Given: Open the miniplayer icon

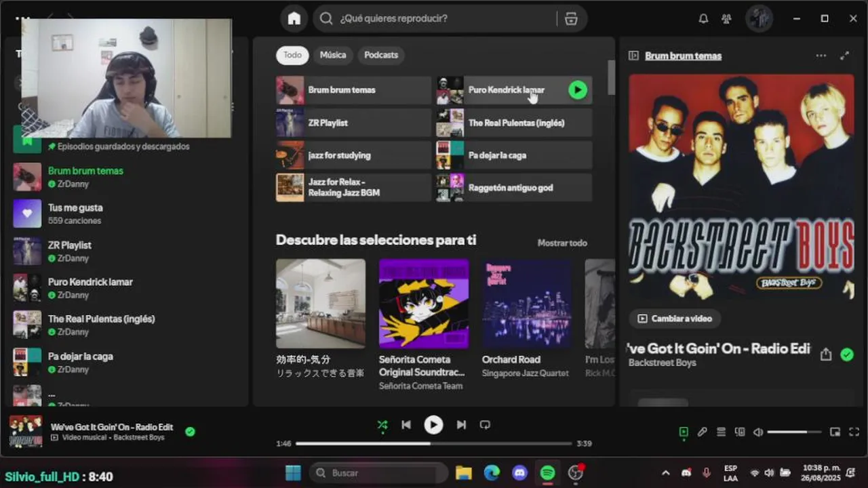Looking at the screenshot, I should pos(835,432).
